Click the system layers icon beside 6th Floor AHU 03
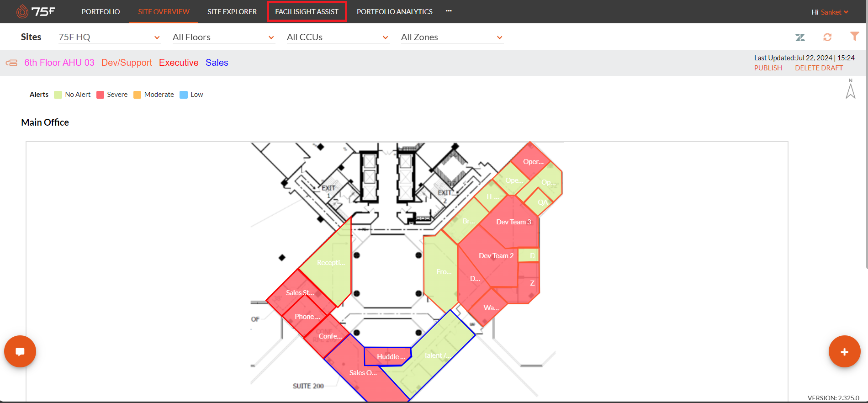Image resolution: width=868 pixels, height=403 pixels. click(12, 63)
